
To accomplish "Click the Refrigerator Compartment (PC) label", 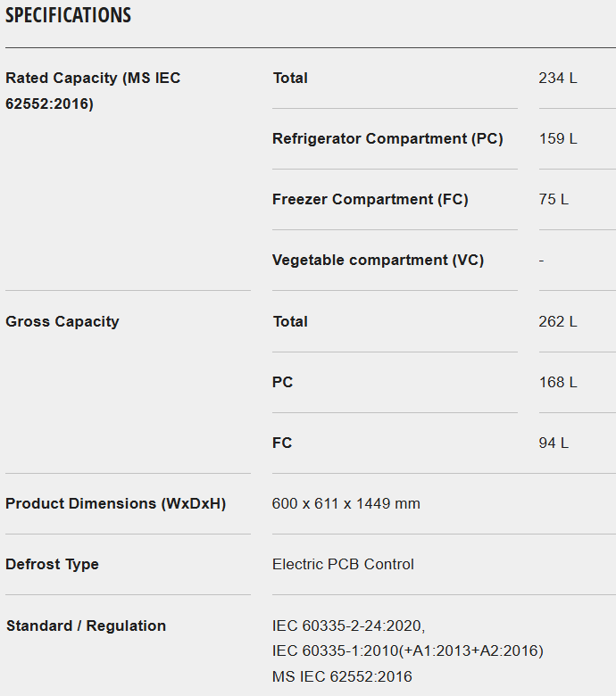I will coord(387,139).
